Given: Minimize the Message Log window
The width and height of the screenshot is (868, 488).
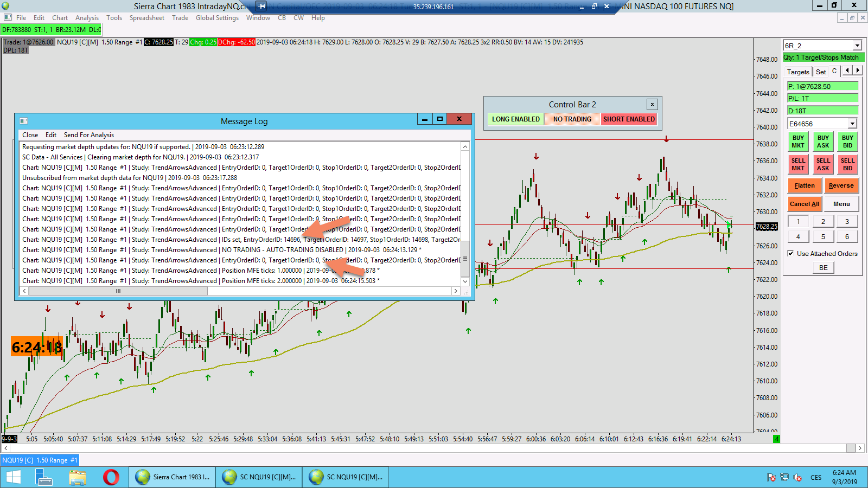Looking at the screenshot, I should (x=425, y=119).
